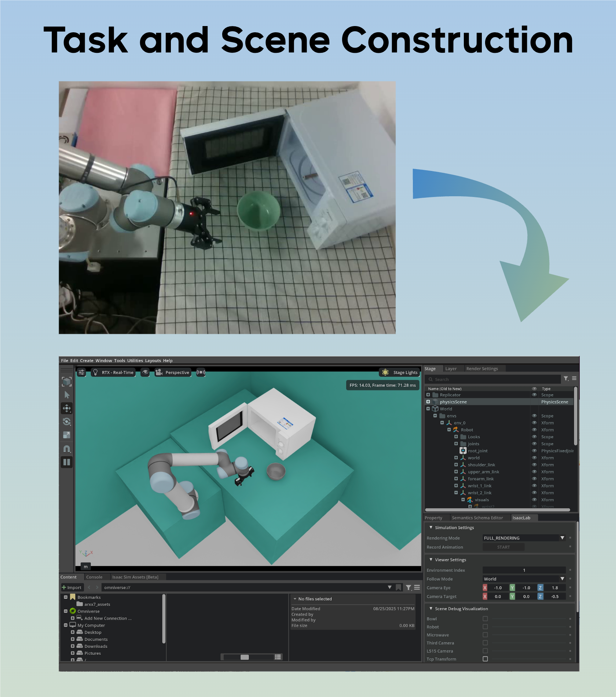
Task: Click the selection mode cube tool
Action: tap(67, 382)
